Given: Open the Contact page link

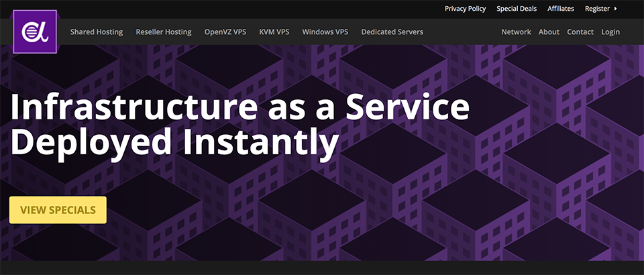Looking at the screenshot, I should (x=580, y=32).
